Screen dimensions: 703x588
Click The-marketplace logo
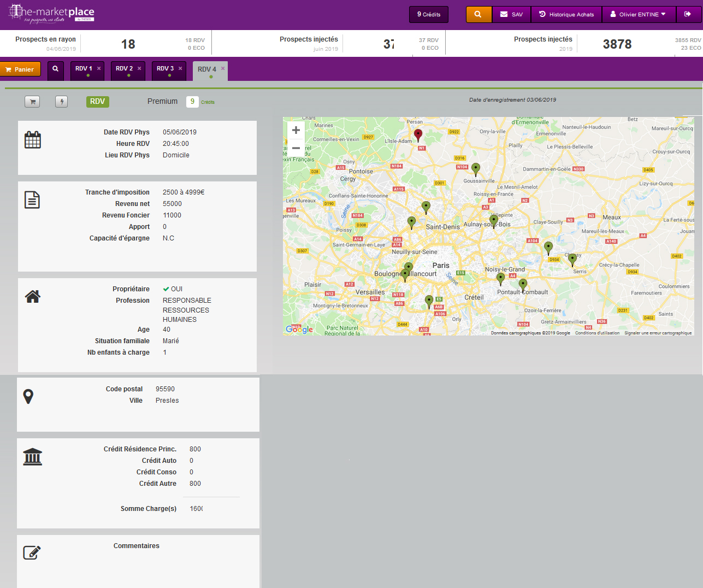(x=52, y=14)
